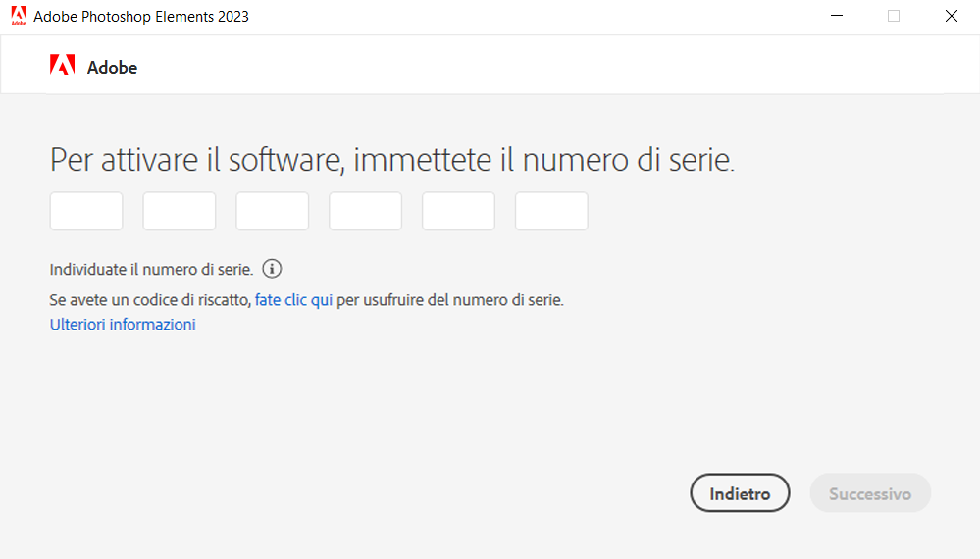Focus the first serial number field
Image resolution: width=980 pixels, height=559 pixels.
[x=86, y=211]
